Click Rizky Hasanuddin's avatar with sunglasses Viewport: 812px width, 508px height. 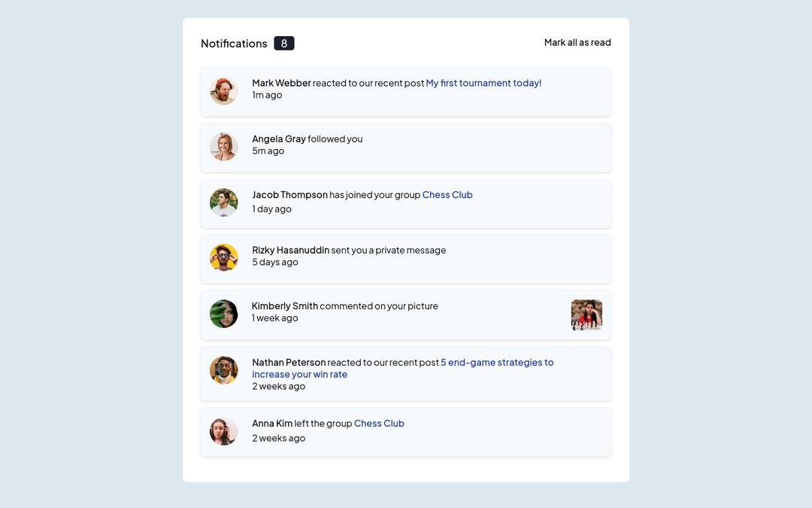(x=223, y=258)
